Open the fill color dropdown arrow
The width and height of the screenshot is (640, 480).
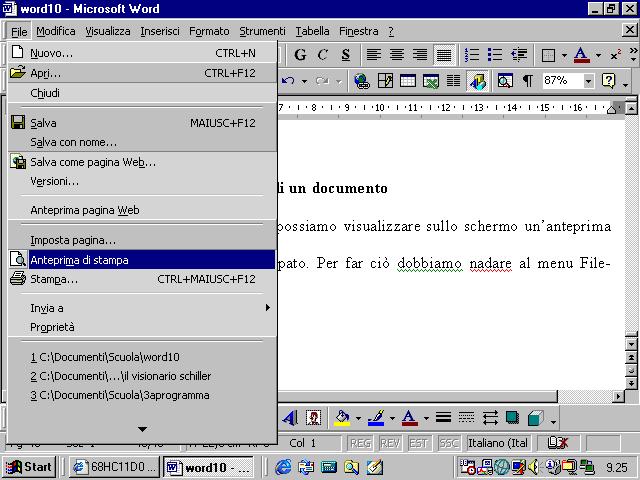tap(358, 418)
